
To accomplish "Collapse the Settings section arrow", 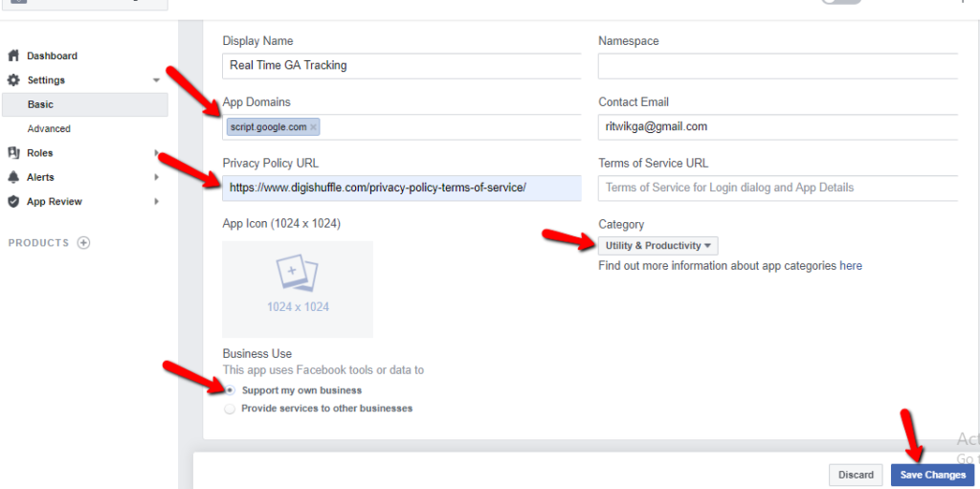I will point(156,80).
